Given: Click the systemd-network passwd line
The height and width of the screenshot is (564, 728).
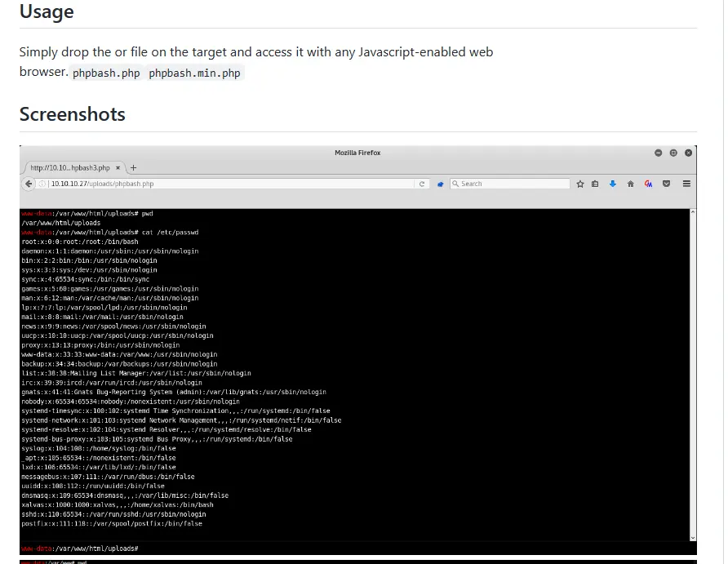Looking at the screenshot, I should pos(181,420).
